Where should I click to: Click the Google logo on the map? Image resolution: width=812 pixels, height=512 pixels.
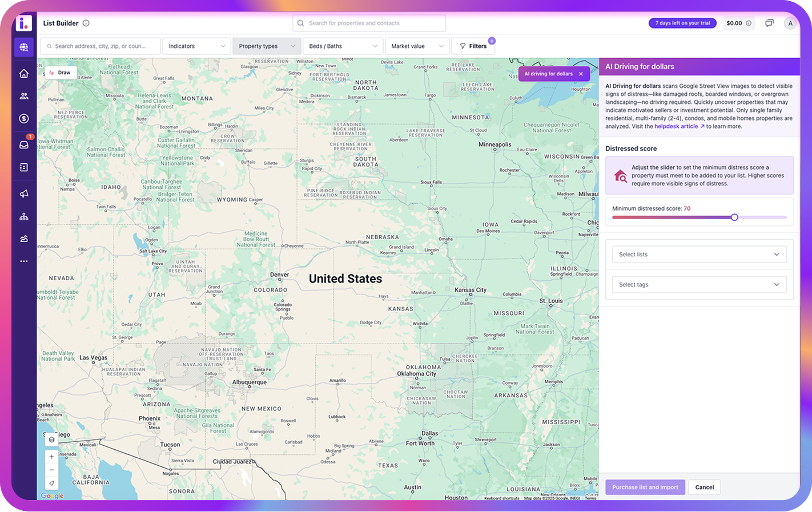coord(52,496)
